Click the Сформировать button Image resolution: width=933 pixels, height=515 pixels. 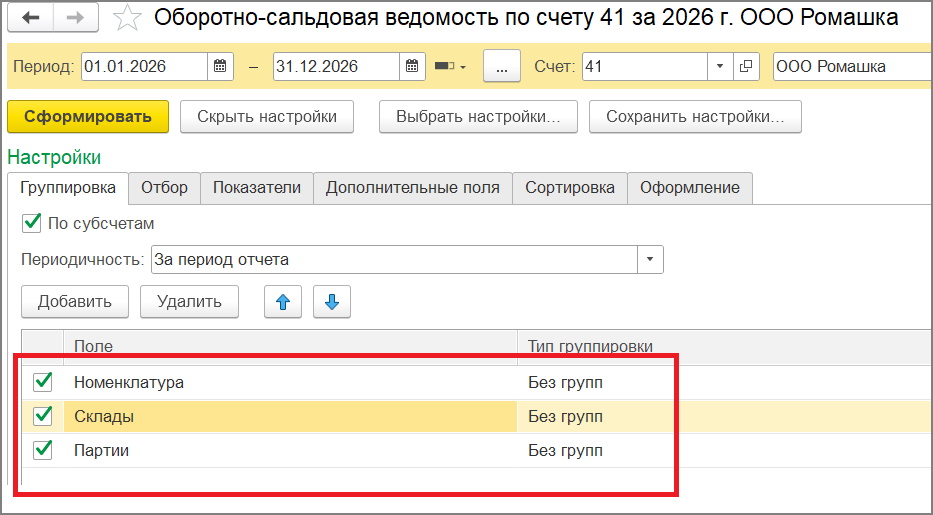tap(88, 117)
